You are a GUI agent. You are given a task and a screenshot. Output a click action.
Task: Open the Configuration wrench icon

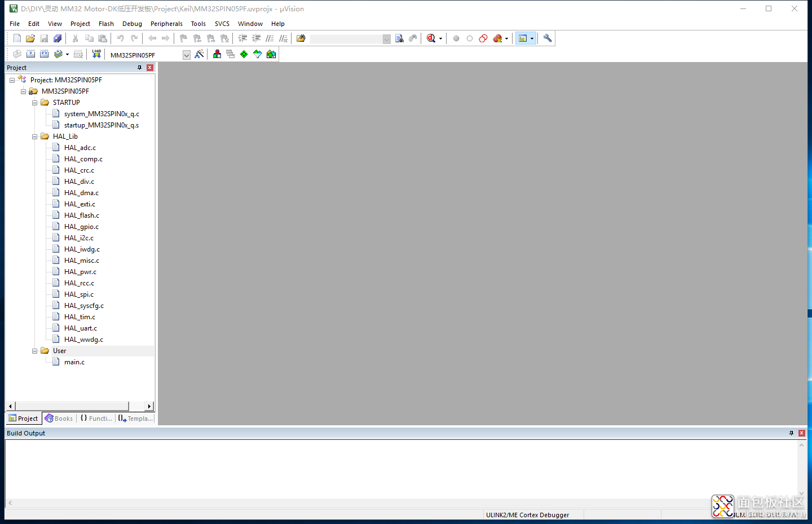(547, 38)
